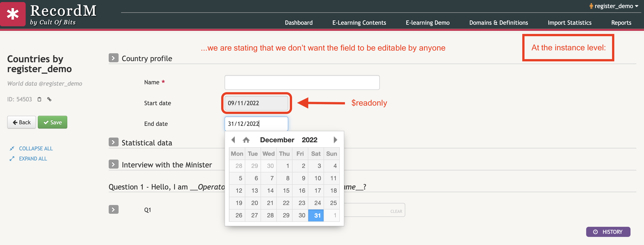Expand the Interview with the Minister section
This screenshot has height=245, width=644.
[x=114, y=164]
